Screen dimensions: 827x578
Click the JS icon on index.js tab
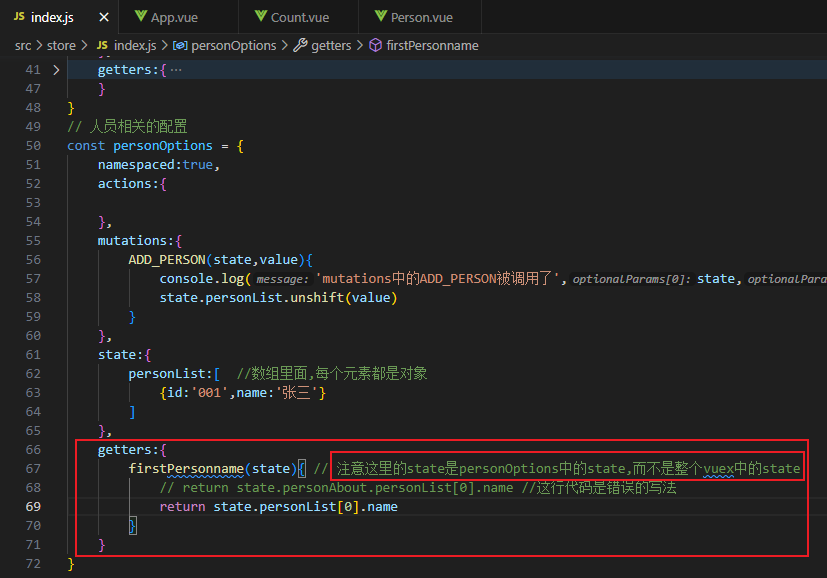click(19, 17)
